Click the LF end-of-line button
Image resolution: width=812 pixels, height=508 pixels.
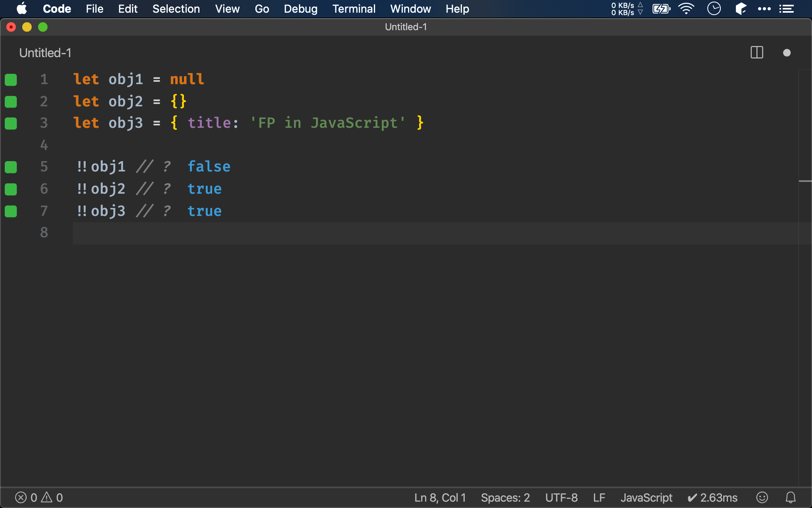pyautogui.click(x=599, y=497)
